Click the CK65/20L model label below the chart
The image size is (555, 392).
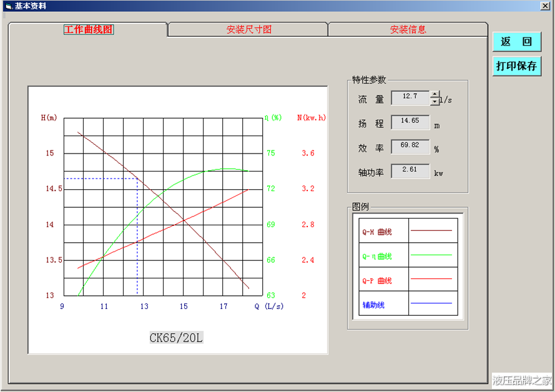click(176, 338)
